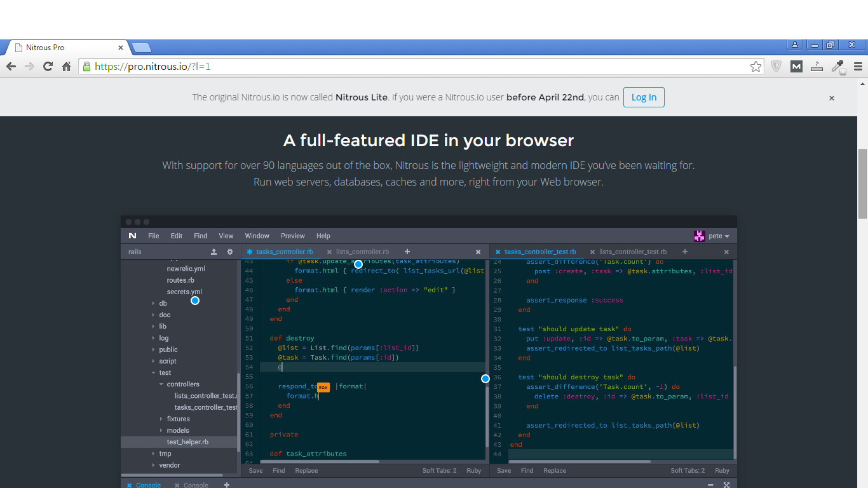The height and width of the screenshot is (488, 868).
Task: Open the pete user dropdown
Action: coord(719,236)
